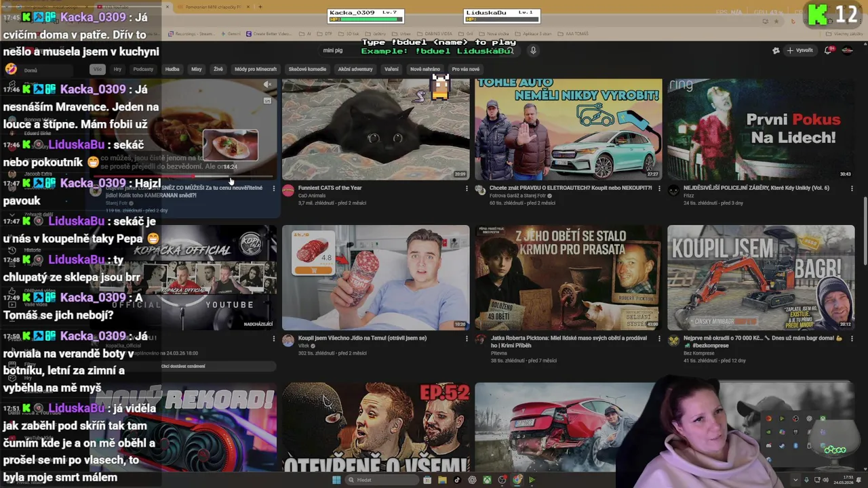
Task: Open Funniest CATS of the Year title
Action: click(x=330, y=188)
